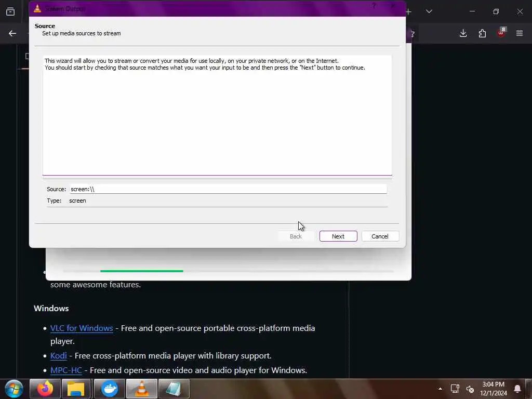Open the MPC-HC link
532x399 pixels.
coord(66,370)
